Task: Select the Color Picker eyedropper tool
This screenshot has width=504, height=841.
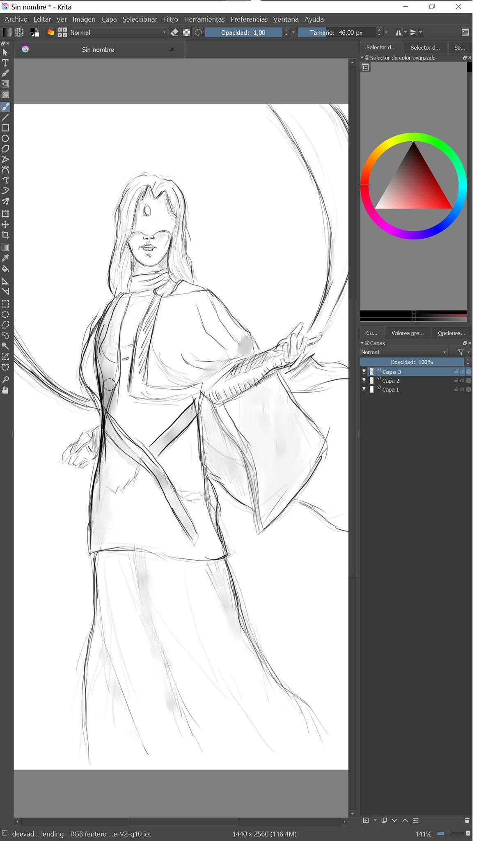Action: click(x=5, y=258)
